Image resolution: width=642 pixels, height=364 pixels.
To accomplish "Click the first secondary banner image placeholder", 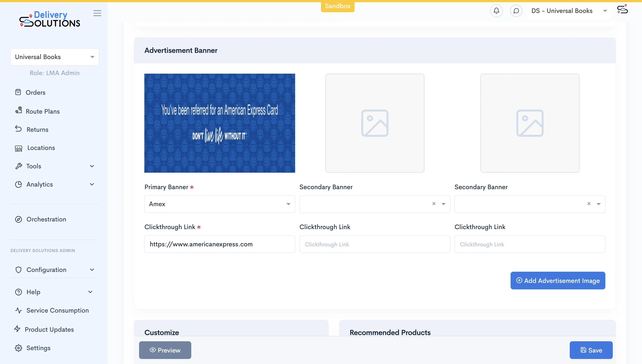I will (375, 123).
